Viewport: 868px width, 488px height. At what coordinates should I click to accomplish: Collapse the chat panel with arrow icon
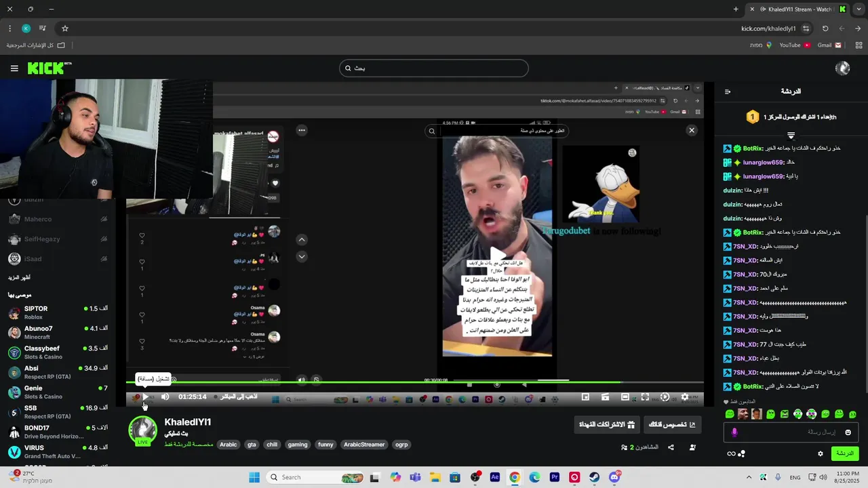tap(728, 91)
